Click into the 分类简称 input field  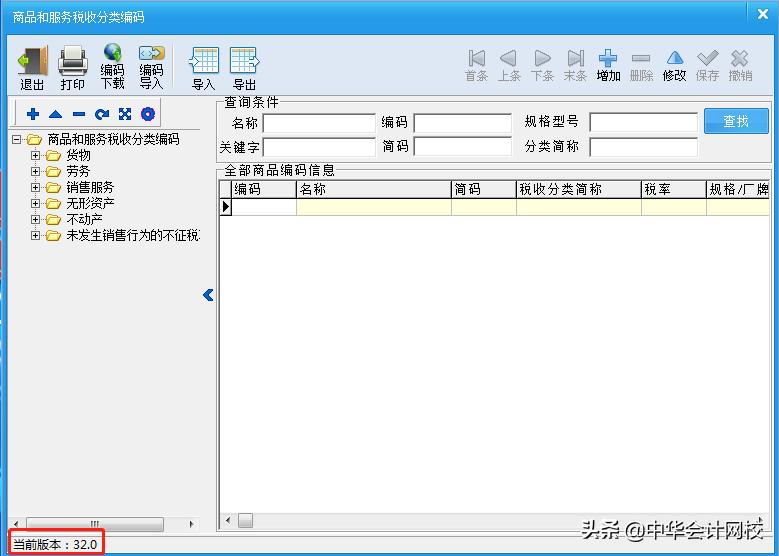[x=643, y=147]
